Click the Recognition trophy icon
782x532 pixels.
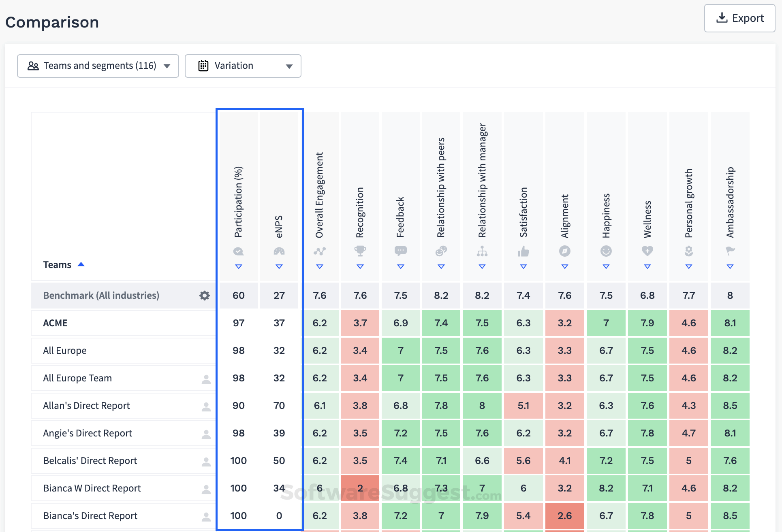(x=360, y=251)
